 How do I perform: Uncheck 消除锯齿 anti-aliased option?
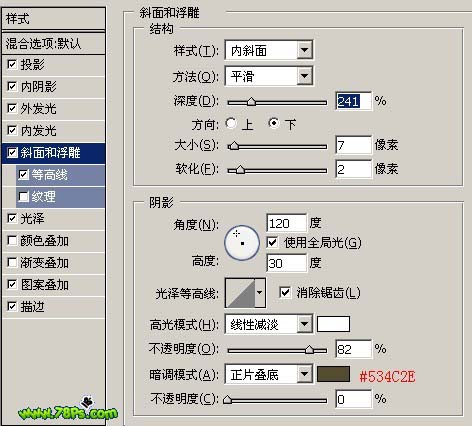pos(285,293)
